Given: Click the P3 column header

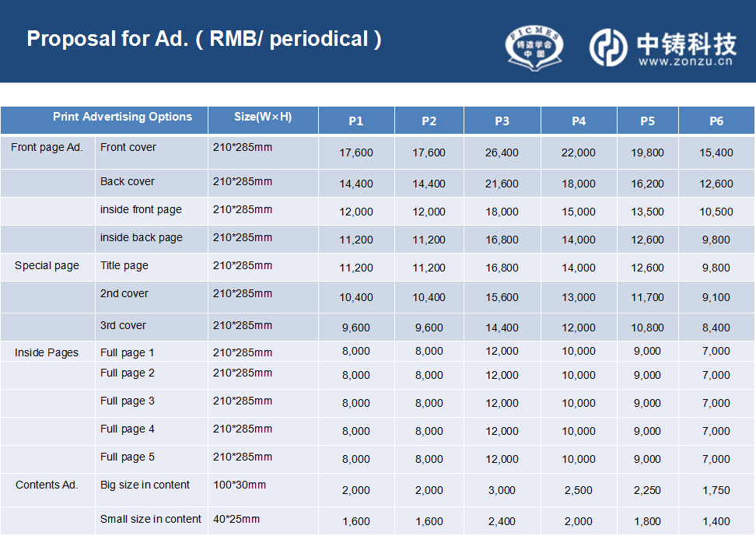Looking at the screenshot, I should click(x=502, y=121).
